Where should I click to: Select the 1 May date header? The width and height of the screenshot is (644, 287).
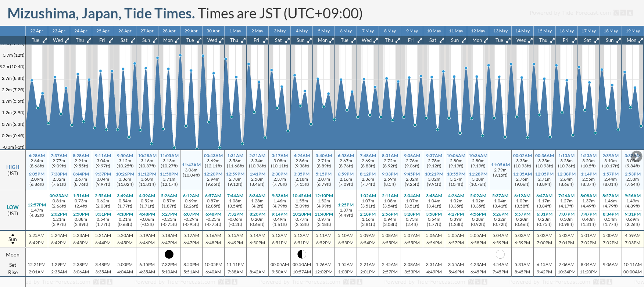[x=235, y=31]
